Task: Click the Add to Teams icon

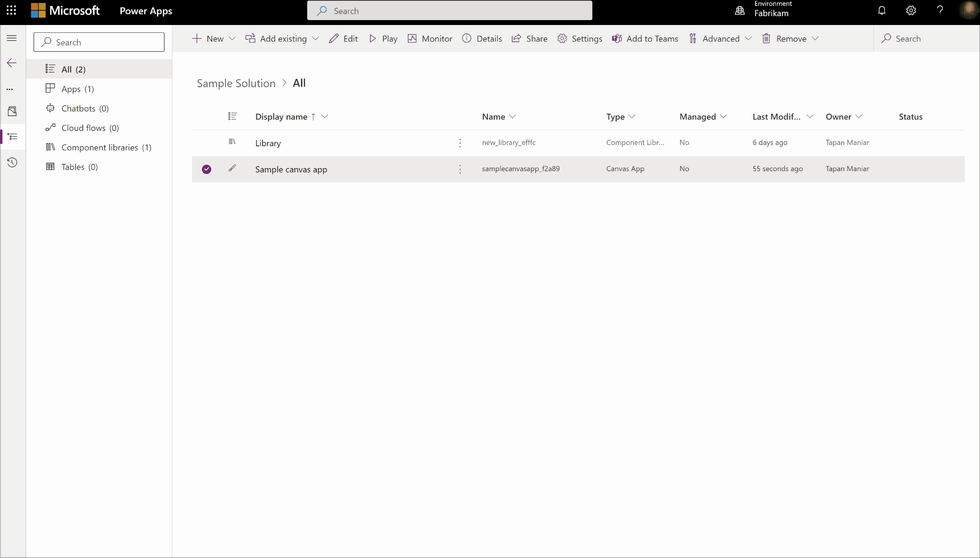Action: 616,38
